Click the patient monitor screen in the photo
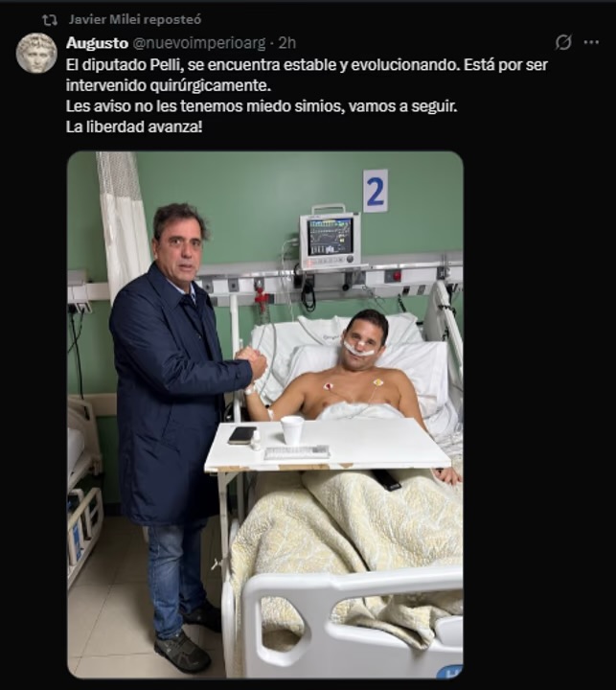The image size is (616, 690). tap(331, 238)
